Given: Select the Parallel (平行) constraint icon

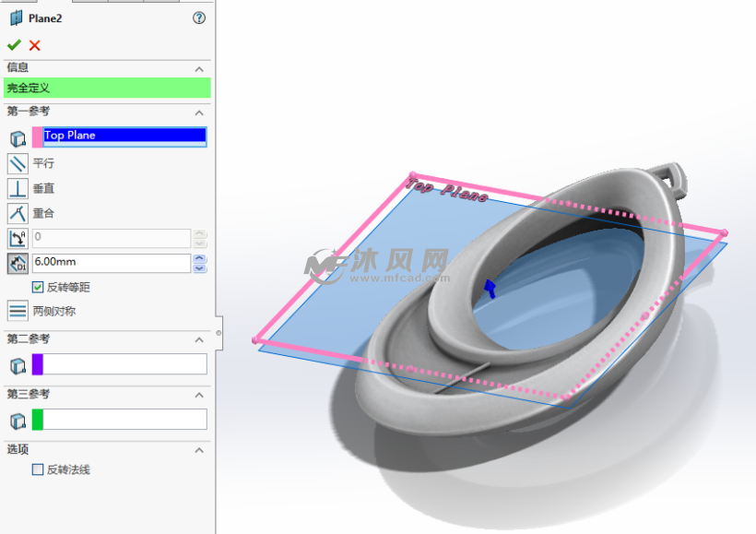Looking at the screenshot, I should click(18, 163).
